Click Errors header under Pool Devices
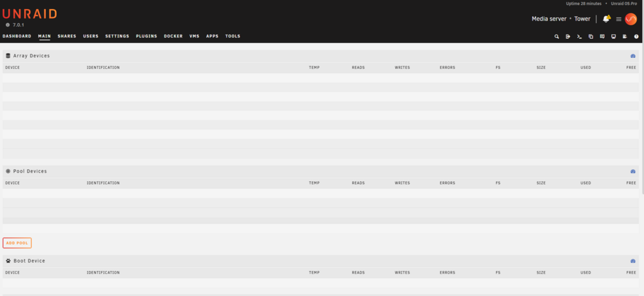 [448, 183]
